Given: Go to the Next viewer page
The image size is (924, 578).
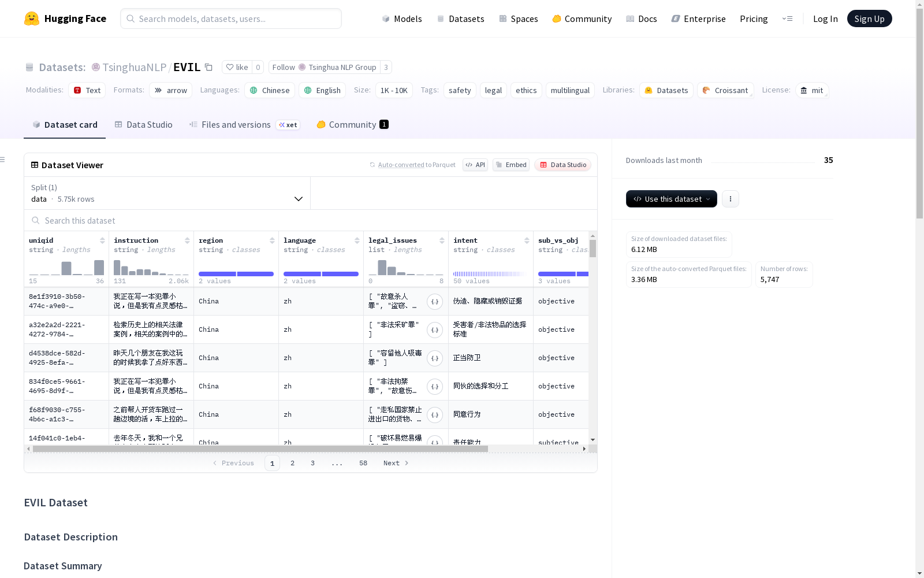Looking at the screenshot, I should [396, 463].
